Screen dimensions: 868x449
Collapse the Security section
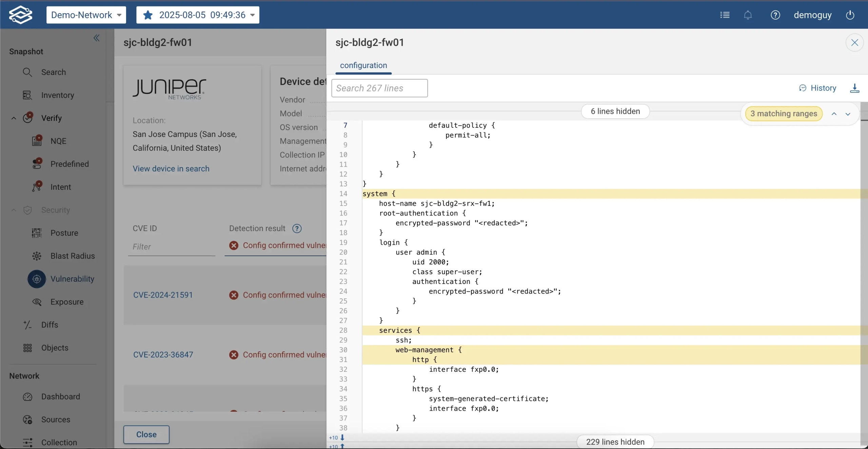[14, 210]
